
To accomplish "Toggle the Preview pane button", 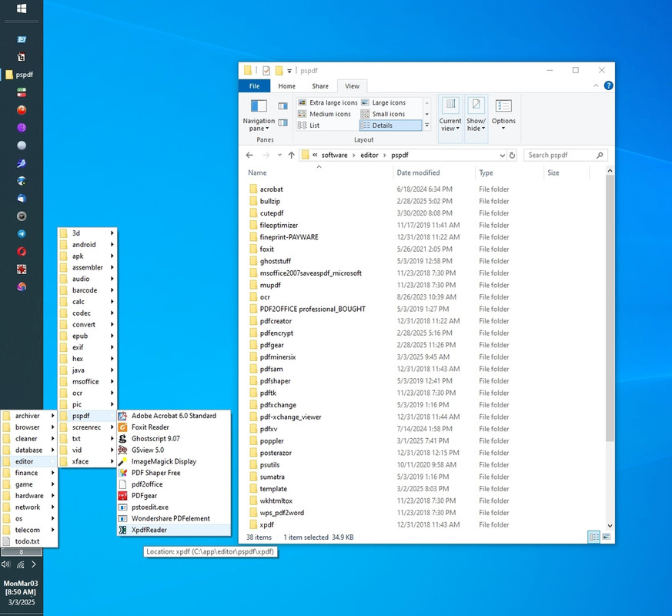I will [283, 106].
